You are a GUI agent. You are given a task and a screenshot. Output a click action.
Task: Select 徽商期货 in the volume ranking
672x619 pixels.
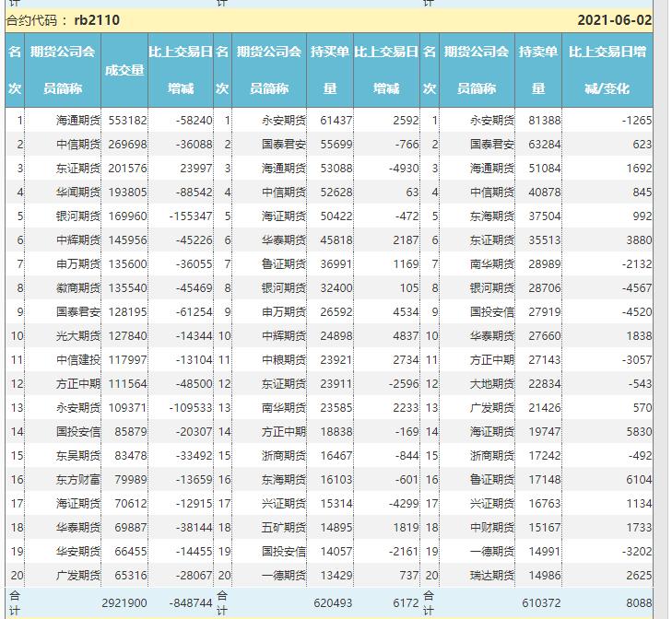click(x=78, y=287)
